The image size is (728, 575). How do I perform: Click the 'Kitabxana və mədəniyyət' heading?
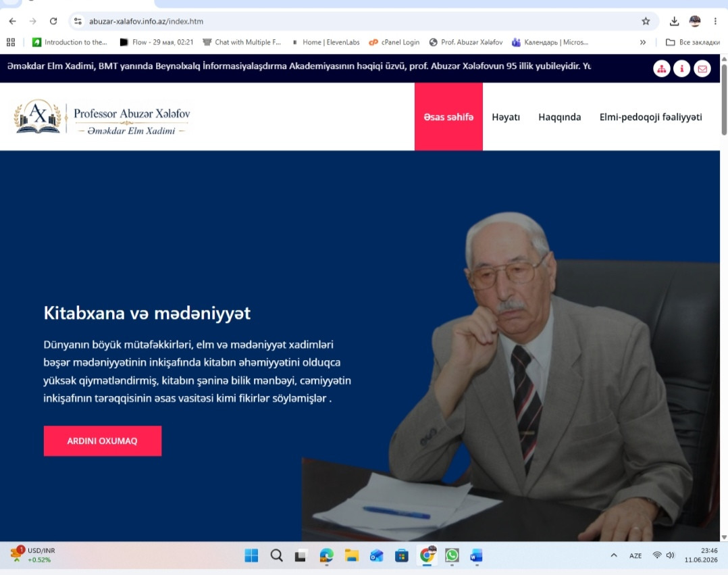coord(147,313)
